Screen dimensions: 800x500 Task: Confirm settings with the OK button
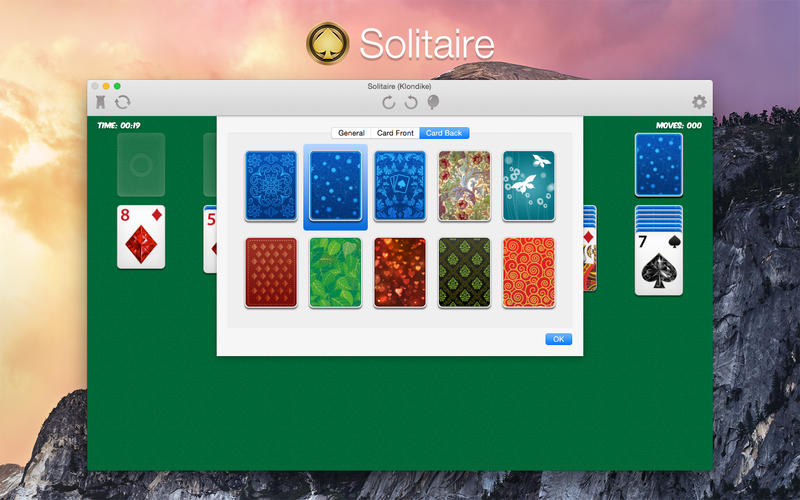pos(559,339)
